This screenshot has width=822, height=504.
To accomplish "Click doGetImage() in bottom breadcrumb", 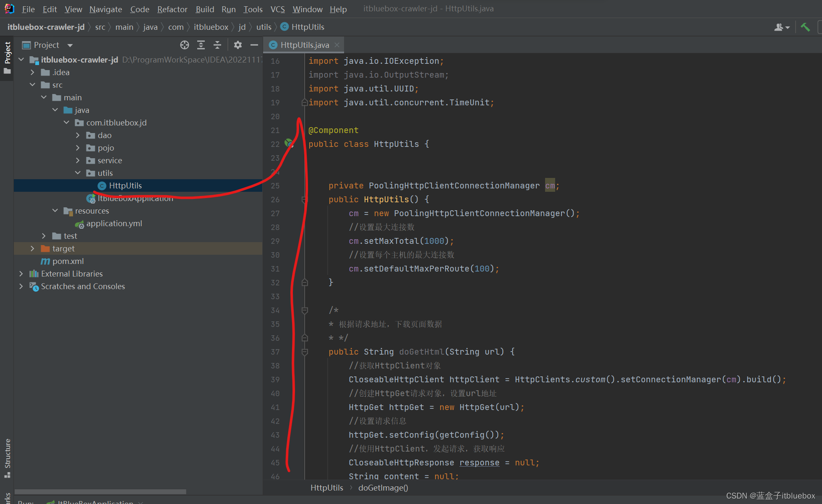I will click(383, 488).
